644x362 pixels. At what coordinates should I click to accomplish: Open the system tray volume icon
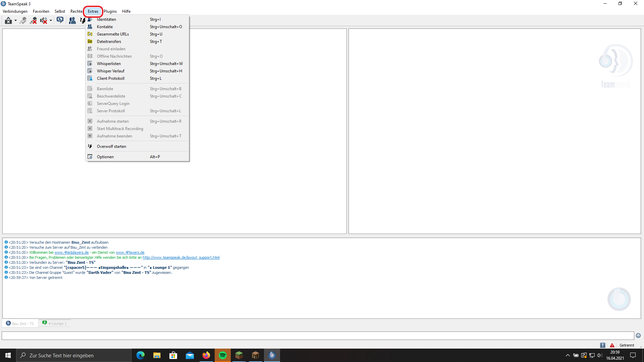tap(600, 355)
